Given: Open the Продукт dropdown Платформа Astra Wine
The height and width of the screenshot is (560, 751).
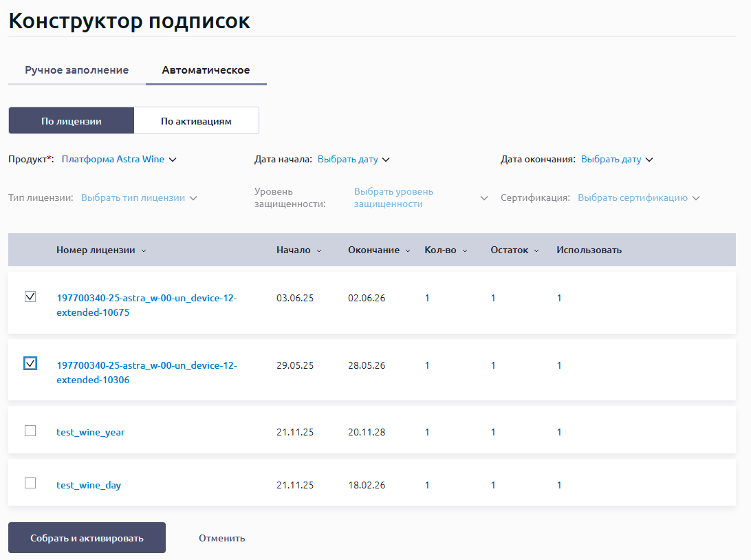Looking at the screenshot, I should (x=119, y=160).
